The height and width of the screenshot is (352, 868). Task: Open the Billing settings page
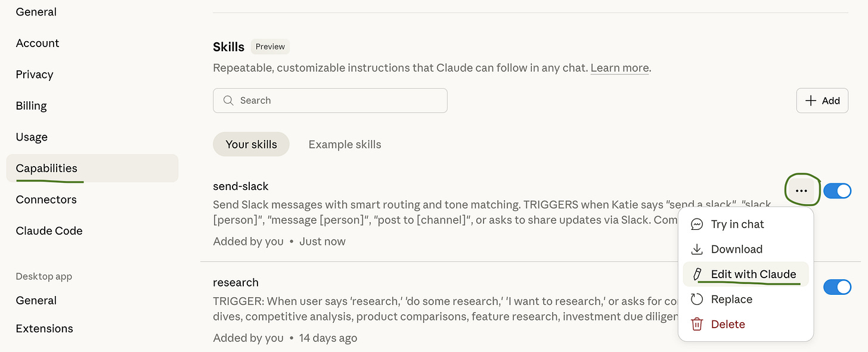pos(31,106)
